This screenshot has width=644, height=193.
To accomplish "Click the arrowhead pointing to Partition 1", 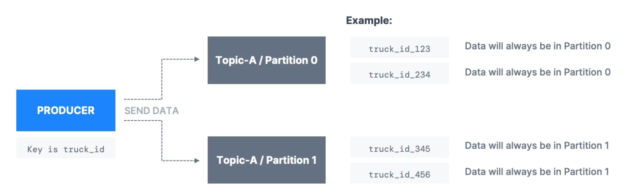I will point(197,160).
